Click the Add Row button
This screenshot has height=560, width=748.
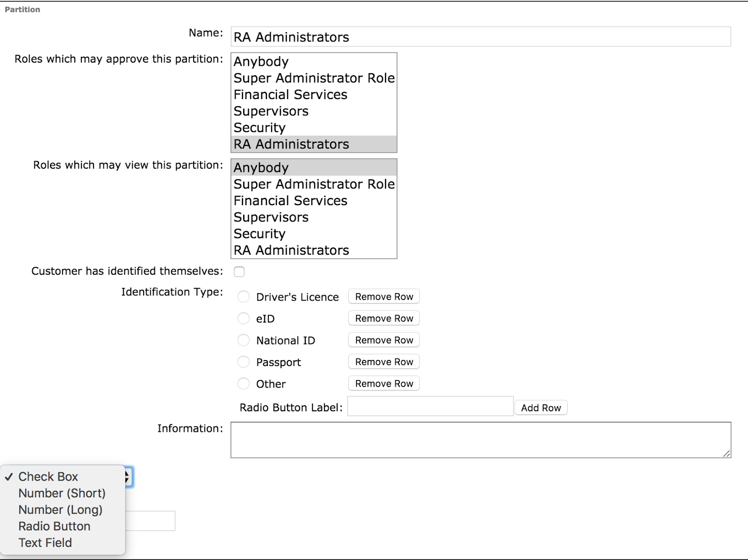pyautogui.click(x=541, y=408)
